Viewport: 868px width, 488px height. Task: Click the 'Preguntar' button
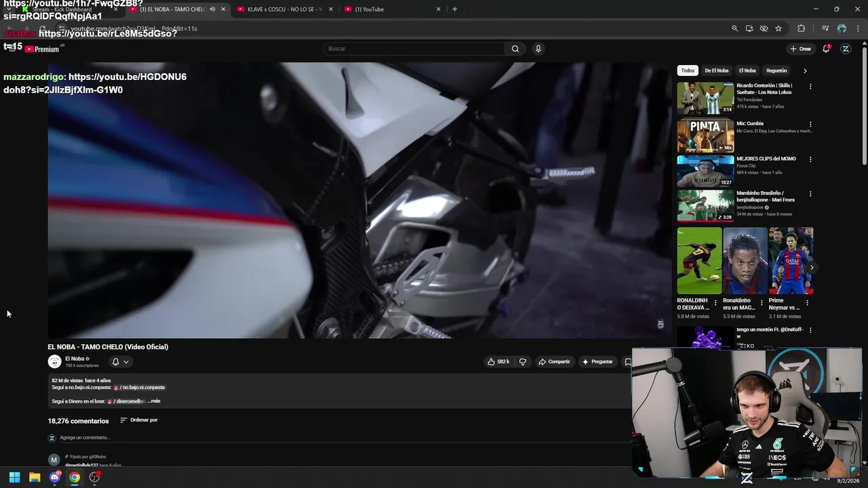click(597, 362)
